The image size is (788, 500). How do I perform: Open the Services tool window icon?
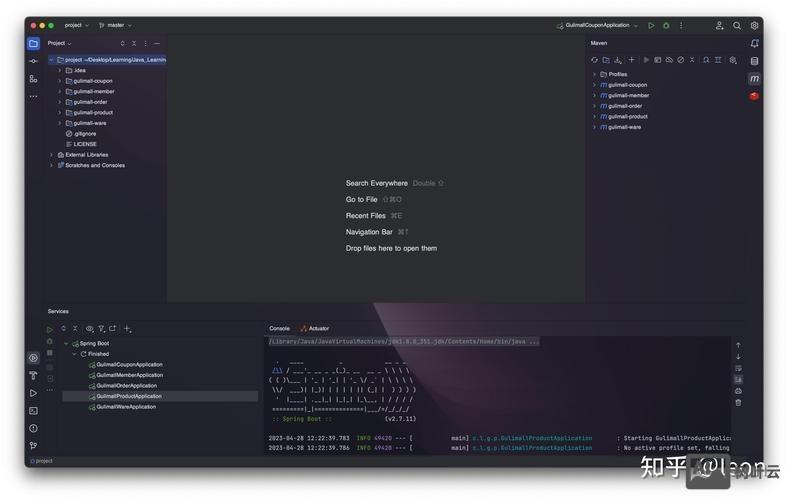33,358
